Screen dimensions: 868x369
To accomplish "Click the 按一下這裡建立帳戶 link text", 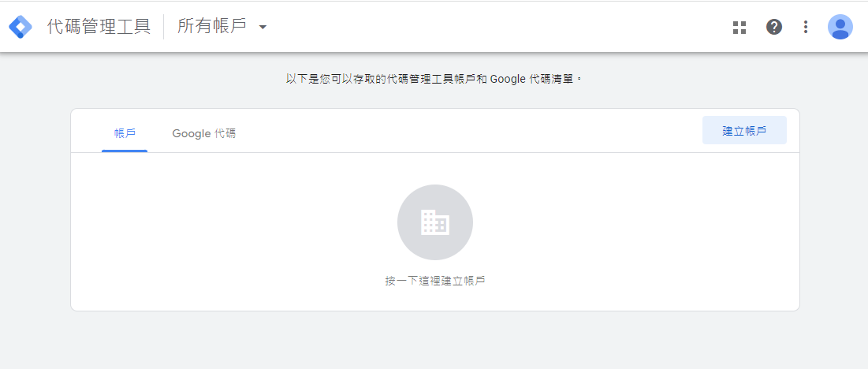I will coord(435,281).
